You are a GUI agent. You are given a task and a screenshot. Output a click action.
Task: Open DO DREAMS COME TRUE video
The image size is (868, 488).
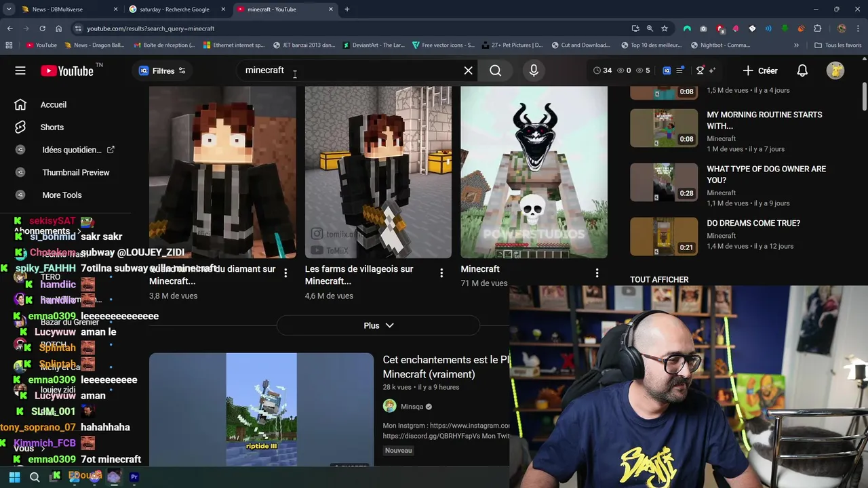tap(753, 223)
